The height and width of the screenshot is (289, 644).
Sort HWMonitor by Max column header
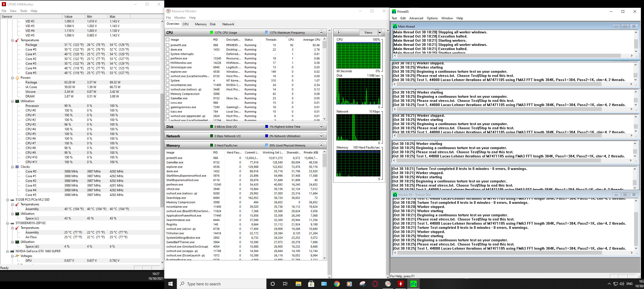pyautogui.click(x=119, y=16)
